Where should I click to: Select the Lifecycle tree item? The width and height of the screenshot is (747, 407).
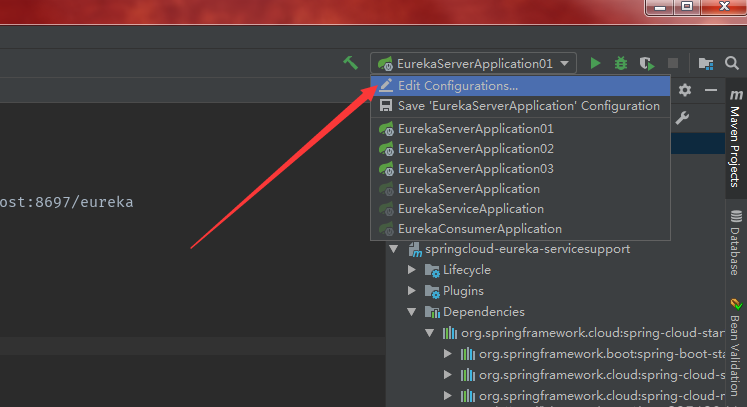click(466, 270)
